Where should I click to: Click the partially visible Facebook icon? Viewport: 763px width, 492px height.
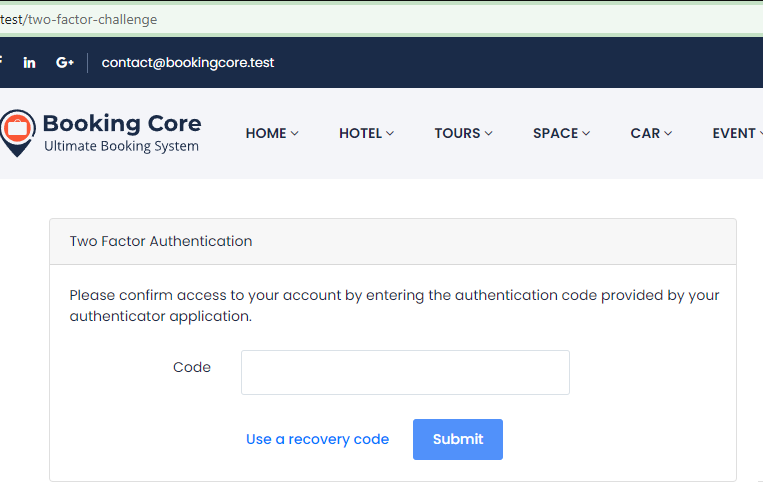1,62
